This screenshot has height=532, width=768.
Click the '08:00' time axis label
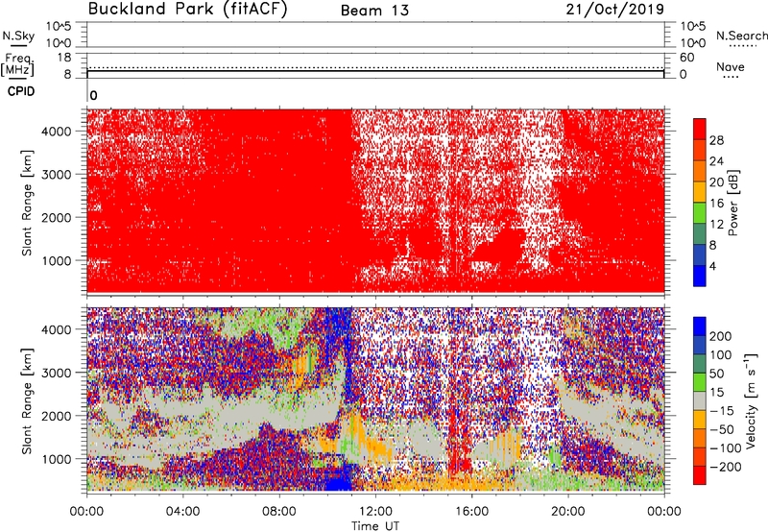279,512
